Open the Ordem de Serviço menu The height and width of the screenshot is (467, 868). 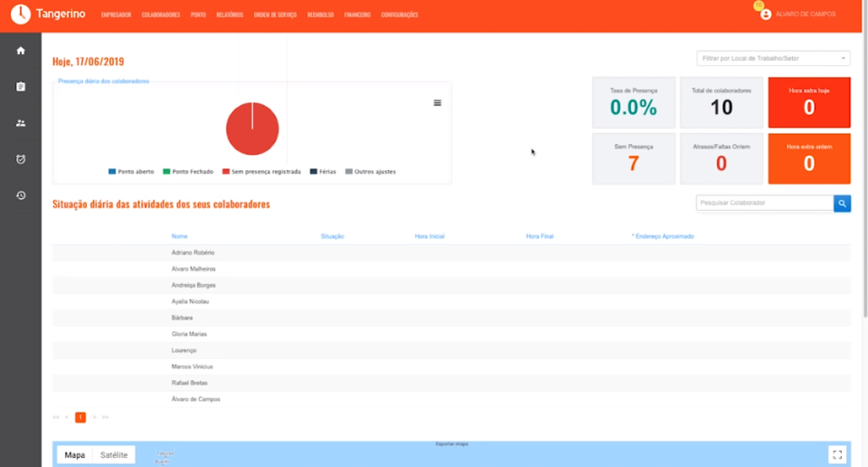(275, 15)
